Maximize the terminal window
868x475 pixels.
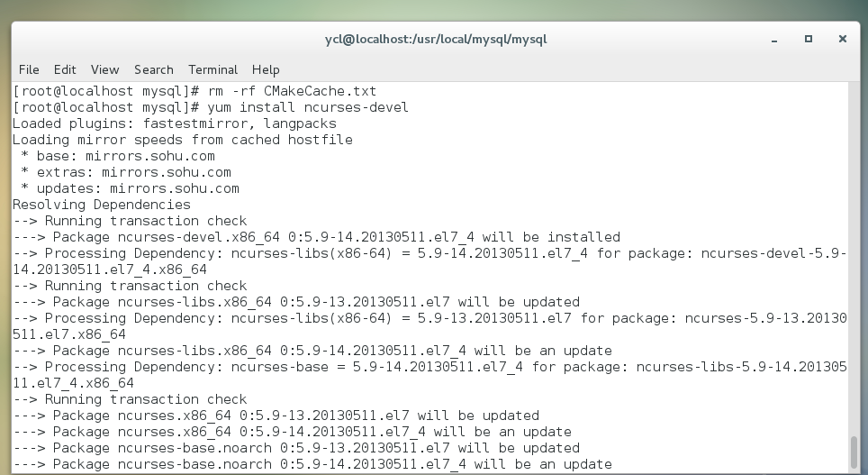(x=809, y=39)
